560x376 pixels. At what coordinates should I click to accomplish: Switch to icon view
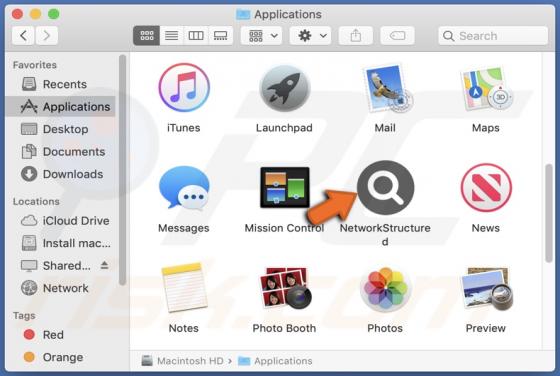coord(146,36)
